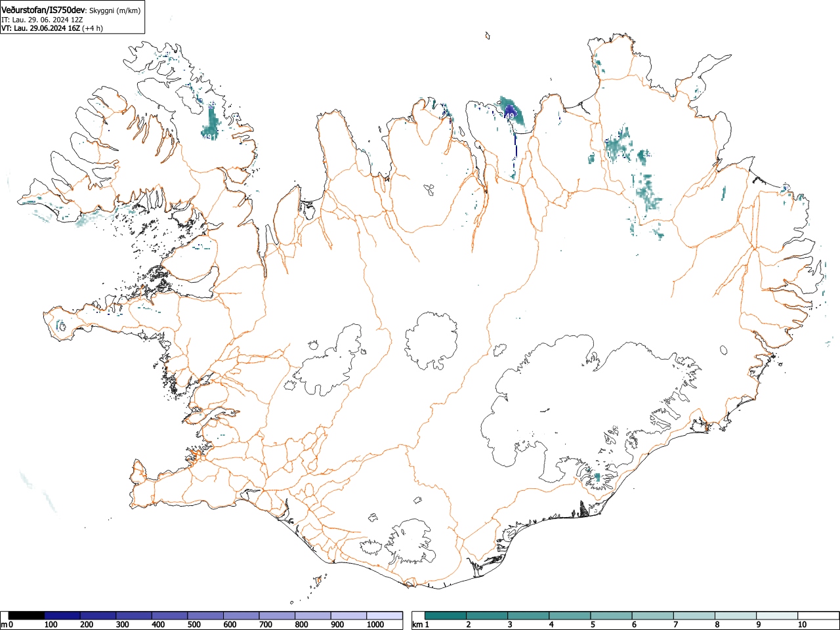The width and height of the screenshot is (840, 630).
Task: Pick the 4–5 km teal legend swatch
Action: tap(570, 616)
